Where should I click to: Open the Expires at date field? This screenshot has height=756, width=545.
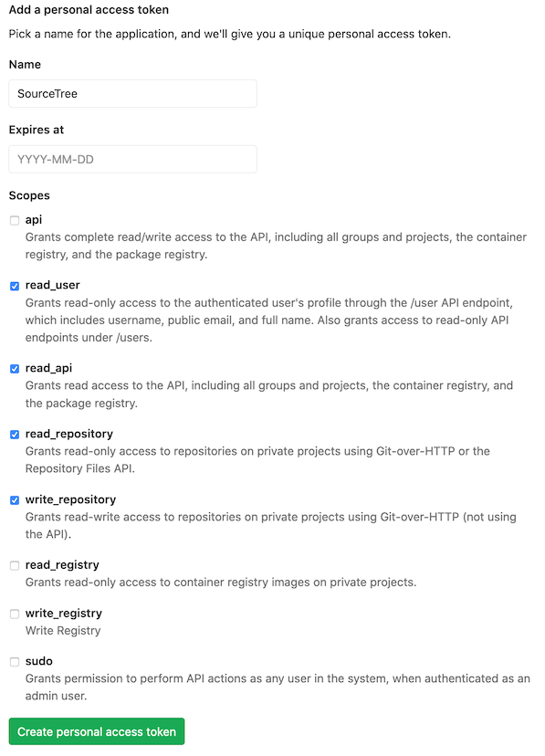tap(132, 159)
